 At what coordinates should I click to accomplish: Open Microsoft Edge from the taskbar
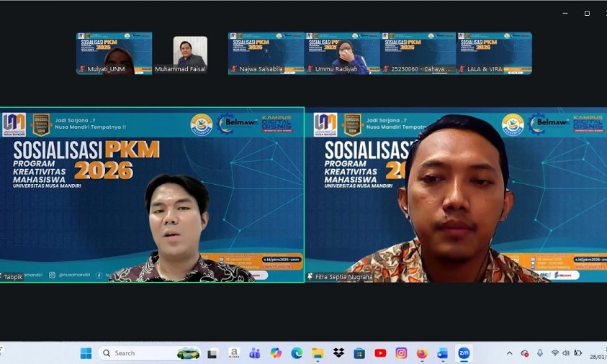pos(297,353)
